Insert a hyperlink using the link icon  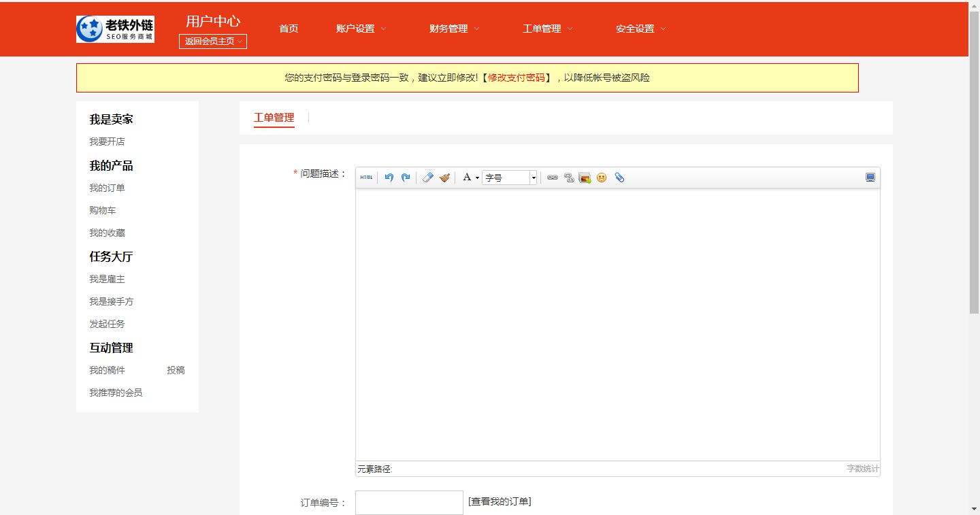[553, 178]
